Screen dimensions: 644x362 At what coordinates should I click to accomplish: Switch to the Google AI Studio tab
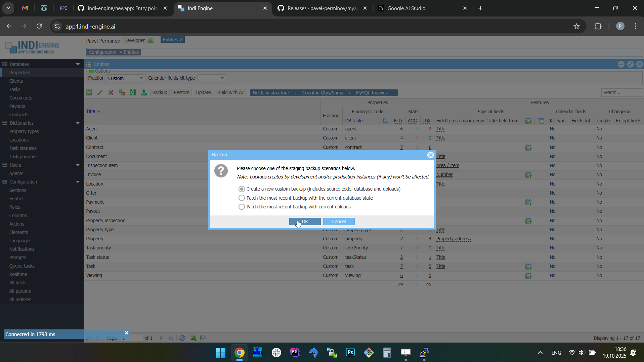[x=406, y=8]
